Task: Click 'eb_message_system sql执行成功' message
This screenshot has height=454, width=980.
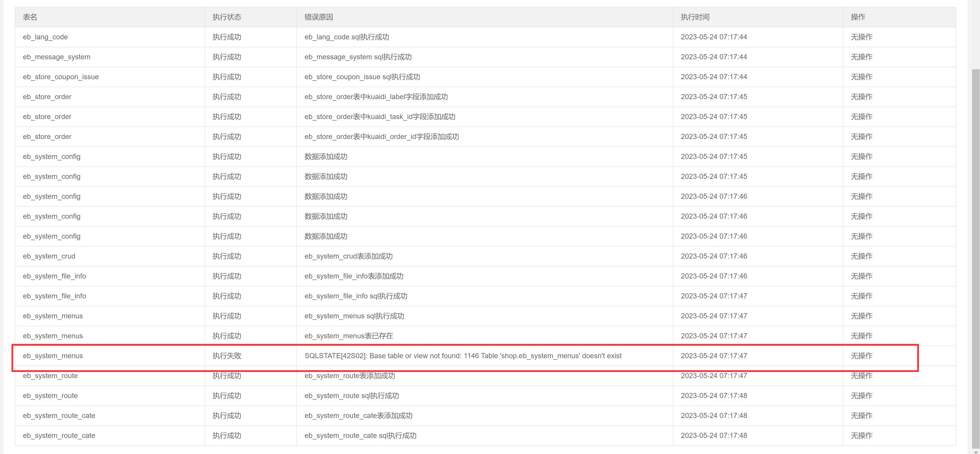Action: pyautogui.click(x=358, y=57)
